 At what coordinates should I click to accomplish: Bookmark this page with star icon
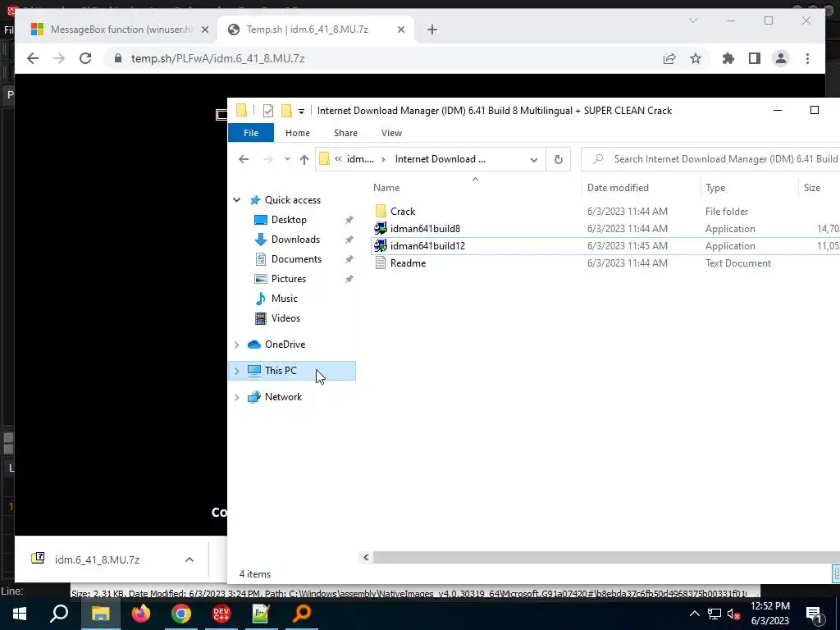696,59
